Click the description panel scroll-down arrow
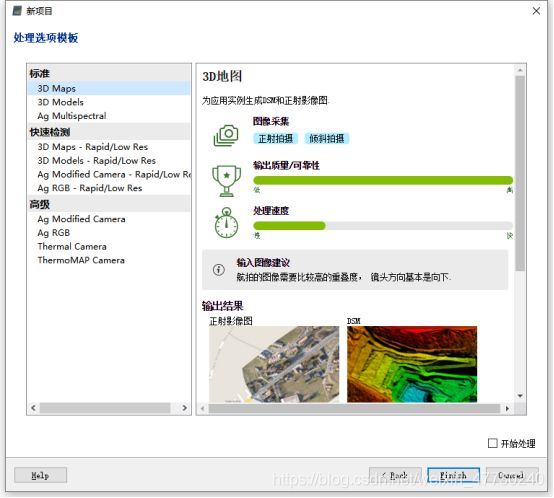 pos(520,396)
